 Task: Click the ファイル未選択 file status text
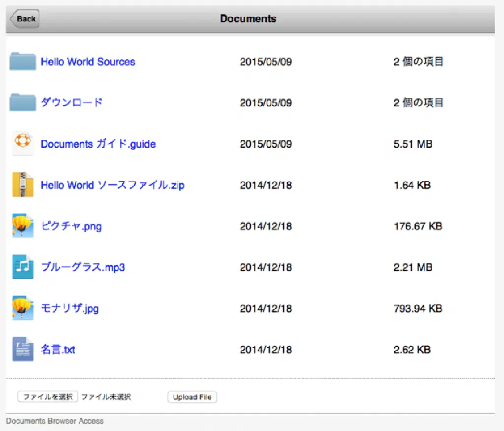pos(106,397)
